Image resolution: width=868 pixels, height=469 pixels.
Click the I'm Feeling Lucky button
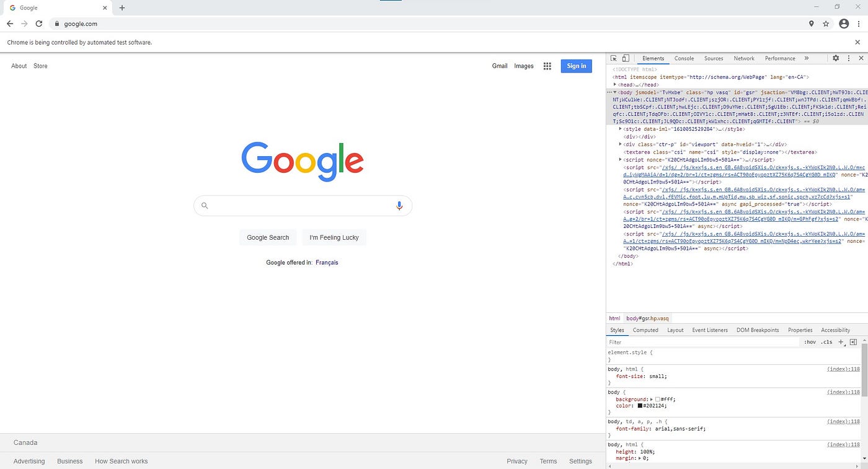pos(334,237)
